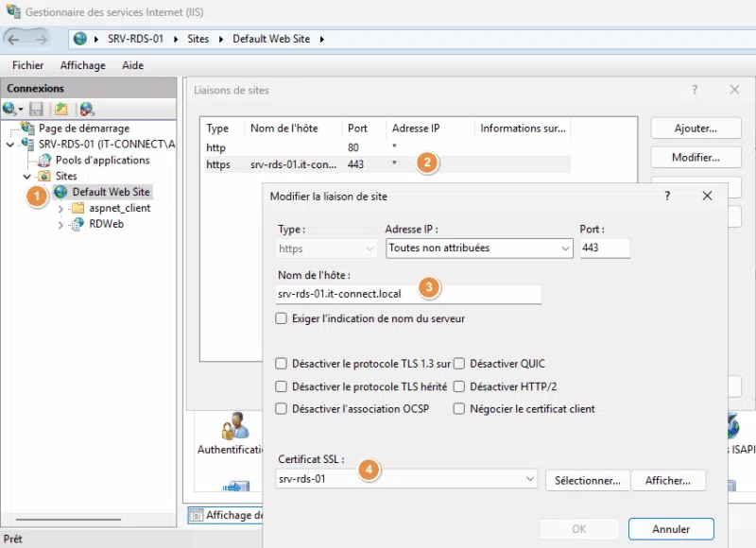Check Désactiver le protocole TLS hérité
This screenshot has width=756, height=548.
click(x=281, y=386)
